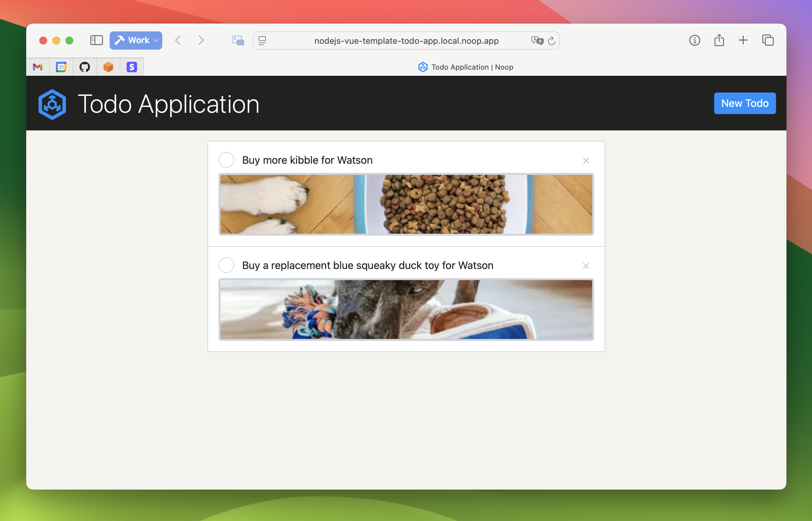Switch to the Todo Application tab
This screenshot has width=812, height=521.
tap(466, 67)
